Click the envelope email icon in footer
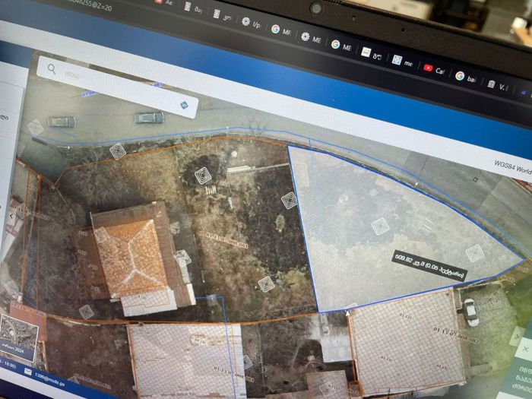532x399 pixels. (x=28, y=372)
